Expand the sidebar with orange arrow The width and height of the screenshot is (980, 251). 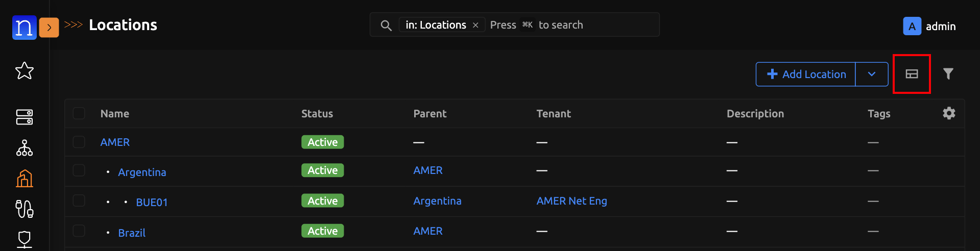coord(49,27)
